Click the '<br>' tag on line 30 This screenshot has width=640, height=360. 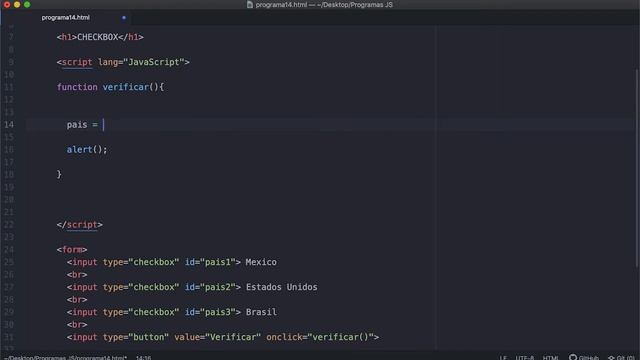click(x=77, y=324)
